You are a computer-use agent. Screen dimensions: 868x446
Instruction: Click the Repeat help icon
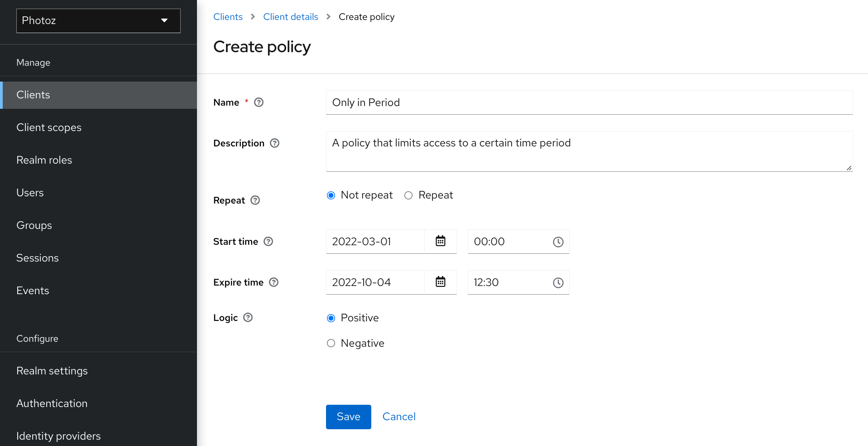255,200
